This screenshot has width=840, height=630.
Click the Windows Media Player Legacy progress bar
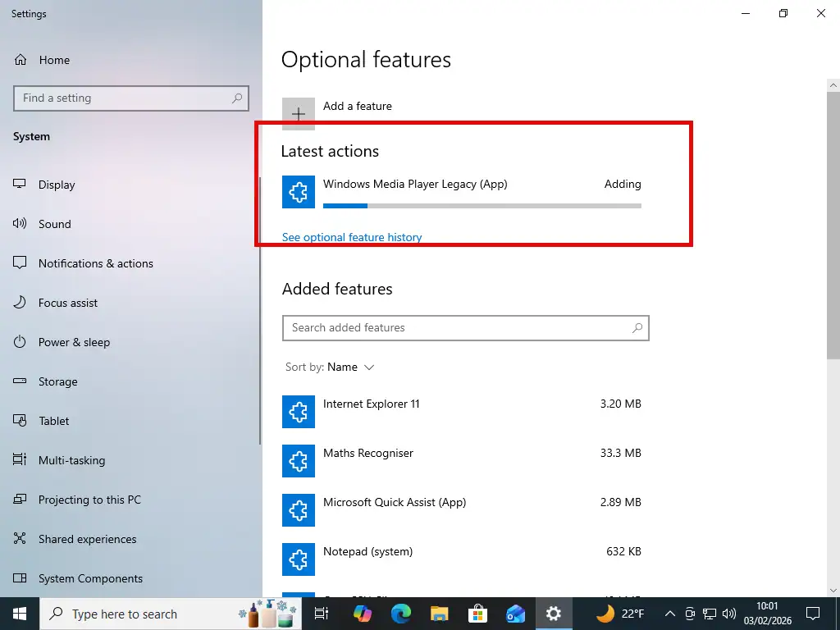tap(482, 206)
